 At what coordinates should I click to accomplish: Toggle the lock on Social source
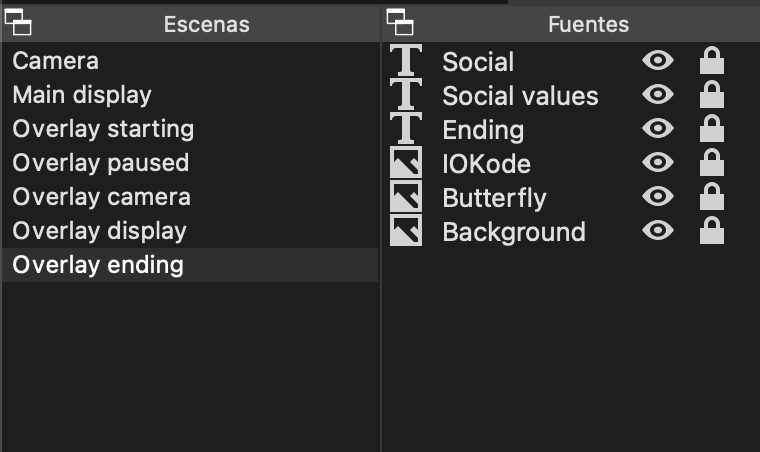point(711,61)
